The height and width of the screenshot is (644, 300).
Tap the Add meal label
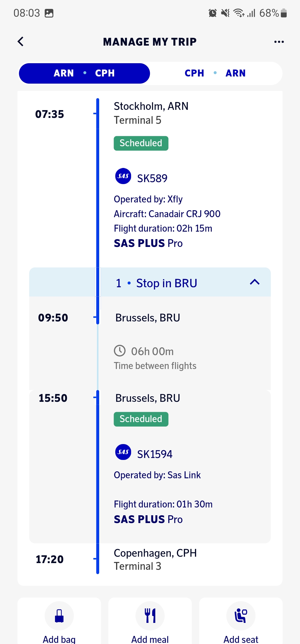click(150, 639)
